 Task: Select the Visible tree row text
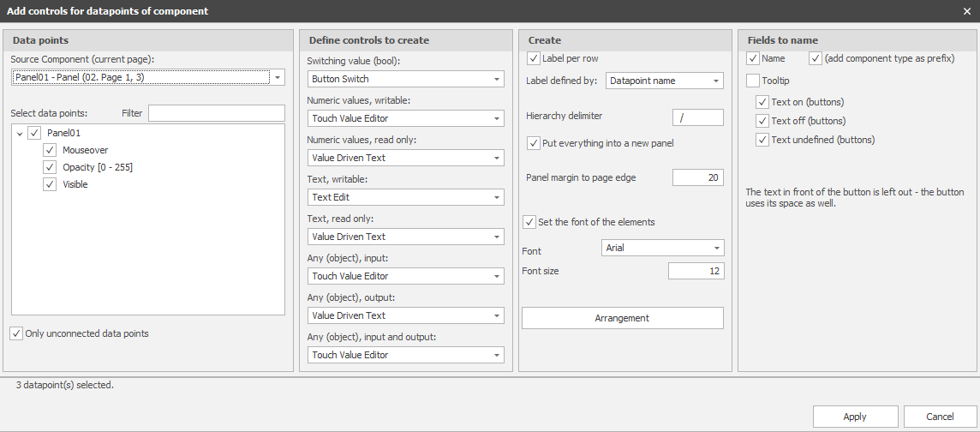click(x=75, y=184)
